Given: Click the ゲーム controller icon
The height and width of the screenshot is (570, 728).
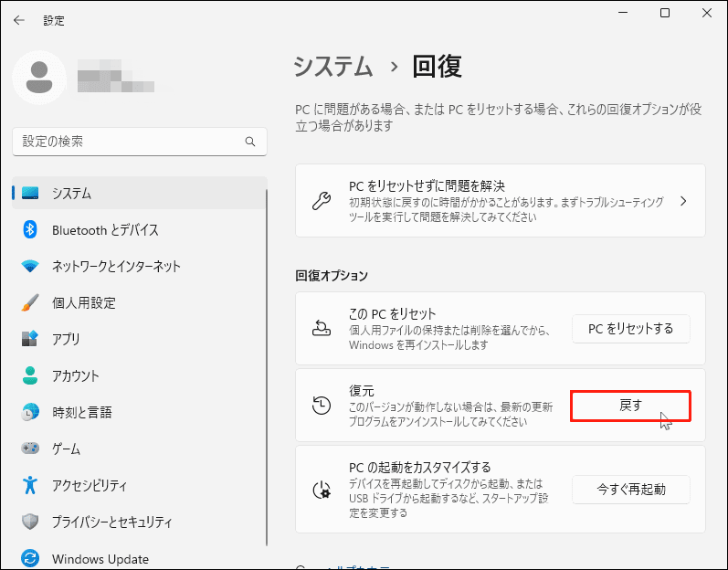Looking at the screenshot, I should (30, 449).
